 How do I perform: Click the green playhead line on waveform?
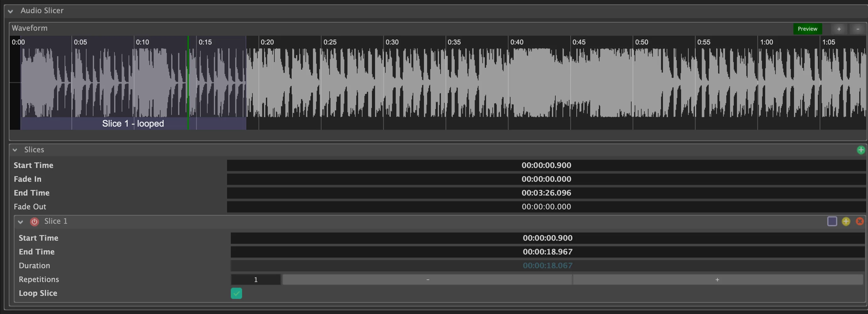pyautogui.click(x=188, y=82)
